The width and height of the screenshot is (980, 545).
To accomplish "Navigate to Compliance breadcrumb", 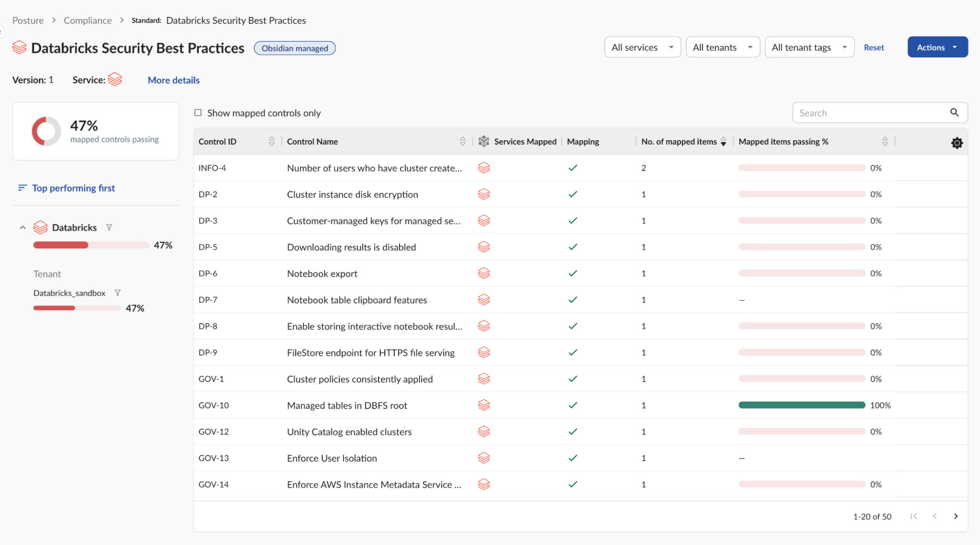I will 88,20.
